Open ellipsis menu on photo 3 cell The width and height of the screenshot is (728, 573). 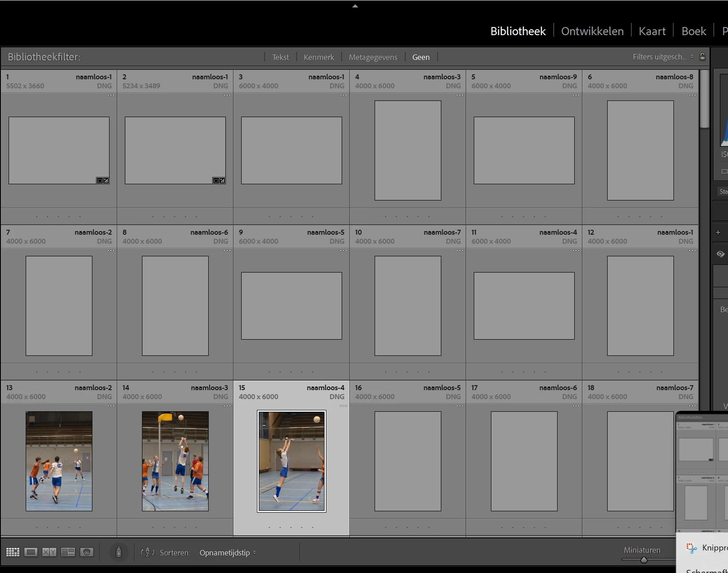click(x=343, y=95)
